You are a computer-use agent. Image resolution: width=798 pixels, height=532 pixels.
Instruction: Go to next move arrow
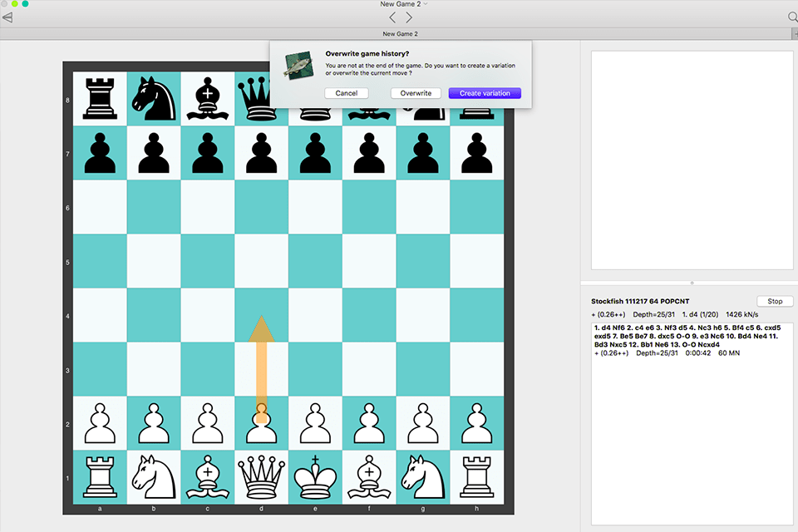coord(409,17)
